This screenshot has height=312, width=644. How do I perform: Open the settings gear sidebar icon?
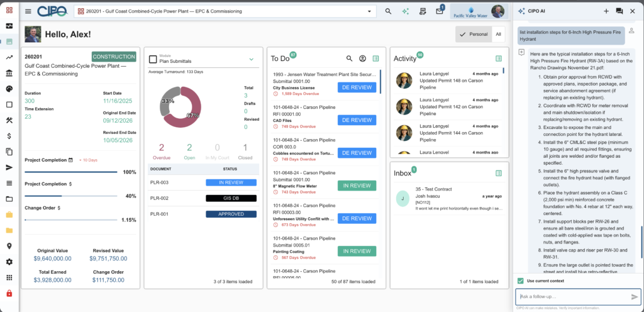point(9,262)
